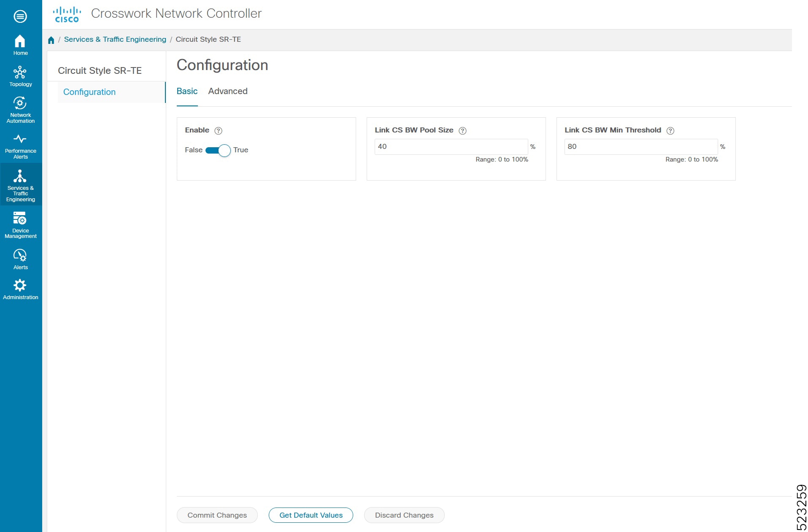Open Device Management in sidebar
The width and height of the screenshot is (808, 532).
click(20, 225)
